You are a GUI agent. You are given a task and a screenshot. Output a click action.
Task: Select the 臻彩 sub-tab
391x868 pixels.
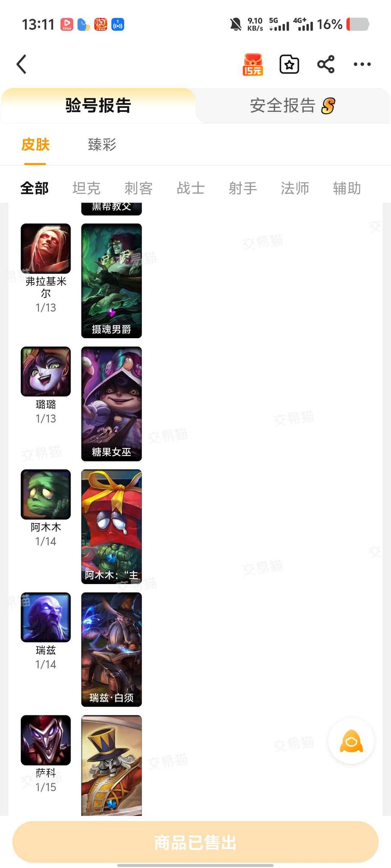(102, 145)
